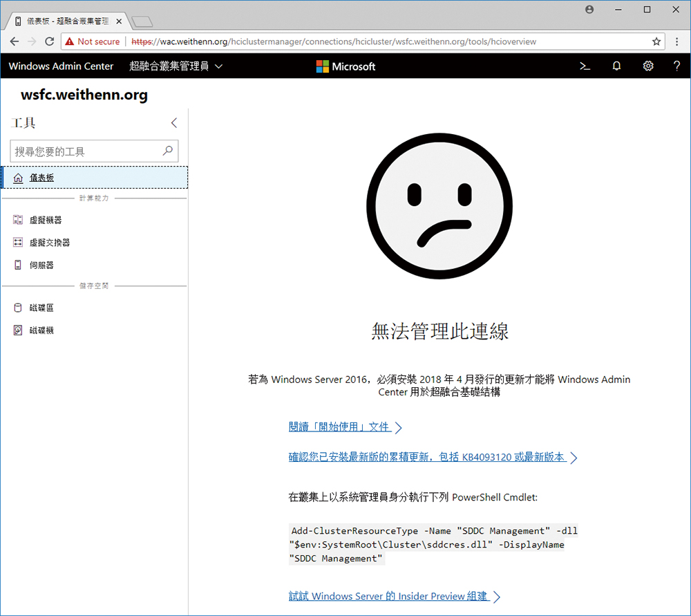Open the KB4093120 cumulative update link

(x=433, y=457)
